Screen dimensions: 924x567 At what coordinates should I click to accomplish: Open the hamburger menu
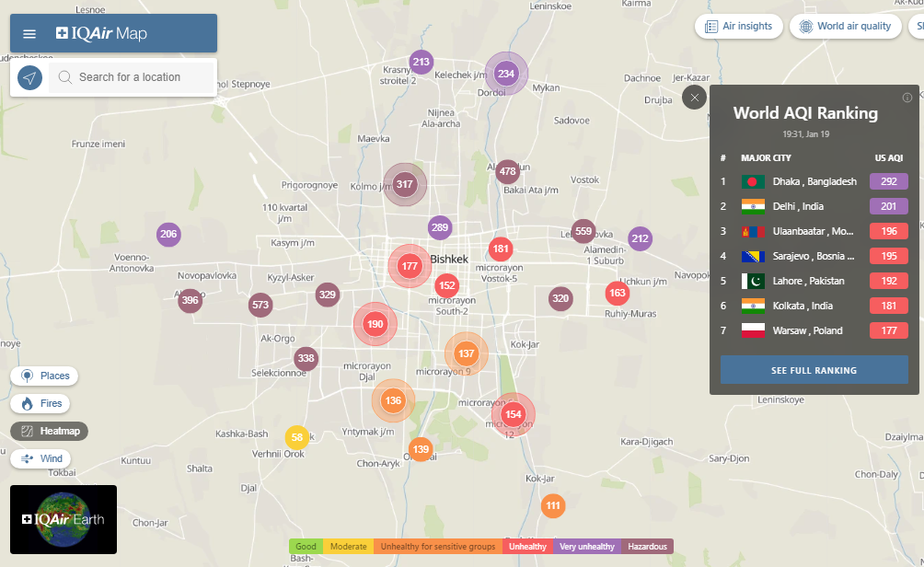tap(29, 34)
